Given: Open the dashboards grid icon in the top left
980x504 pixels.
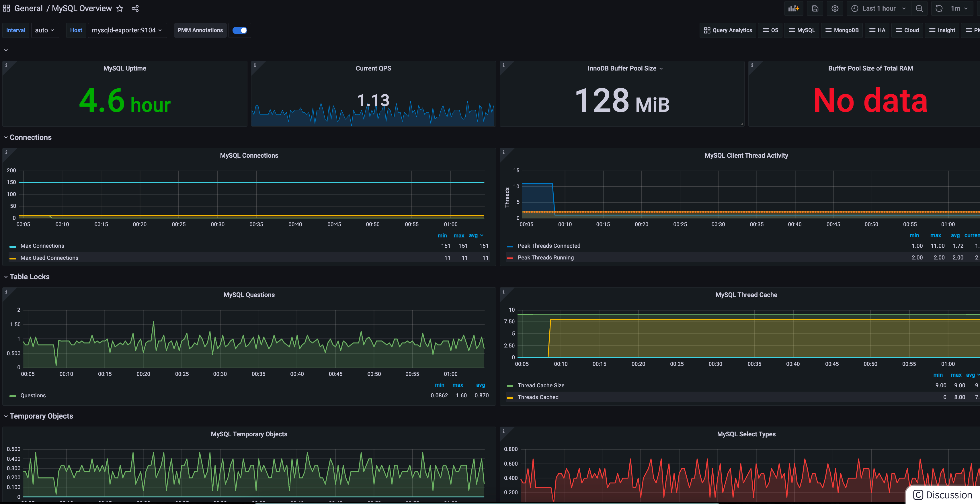Looking at the screenshot, I should click(7, 8).
